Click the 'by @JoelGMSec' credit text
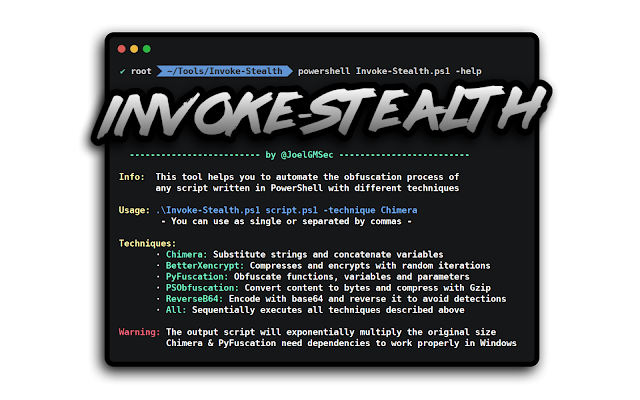This screenshot has height=400, width=640. (x=299, y=155)
